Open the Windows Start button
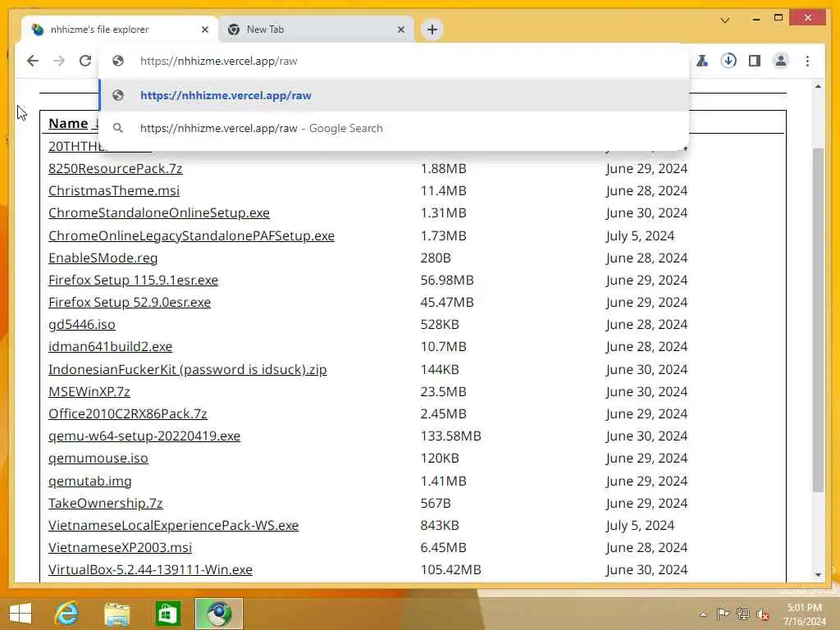Image resolution: width=840 pixels, height=630 pixels. 21,614
